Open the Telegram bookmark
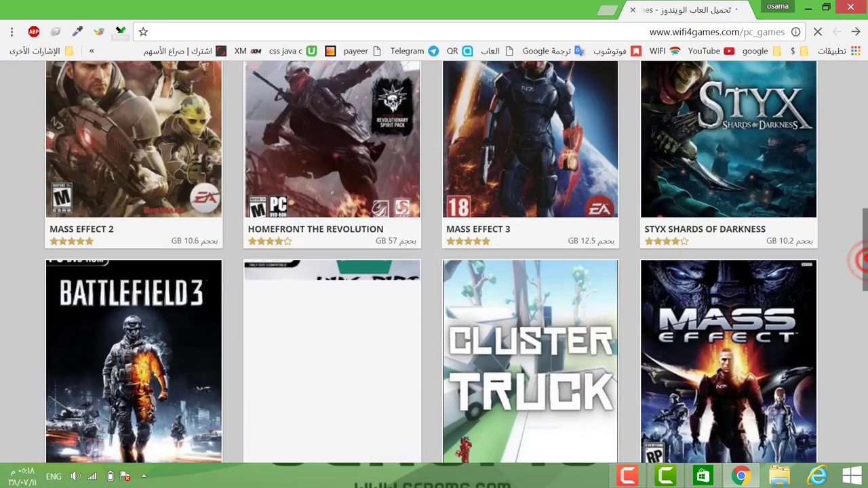This screenshot has width=868, height=488. (414, 51)
